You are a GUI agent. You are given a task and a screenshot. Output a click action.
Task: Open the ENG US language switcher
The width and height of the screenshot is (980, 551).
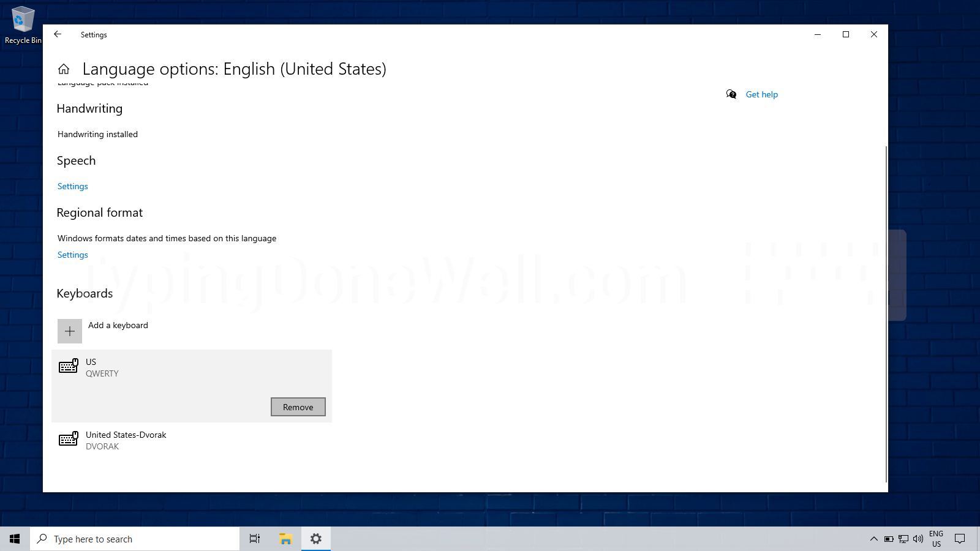[936, 539]
